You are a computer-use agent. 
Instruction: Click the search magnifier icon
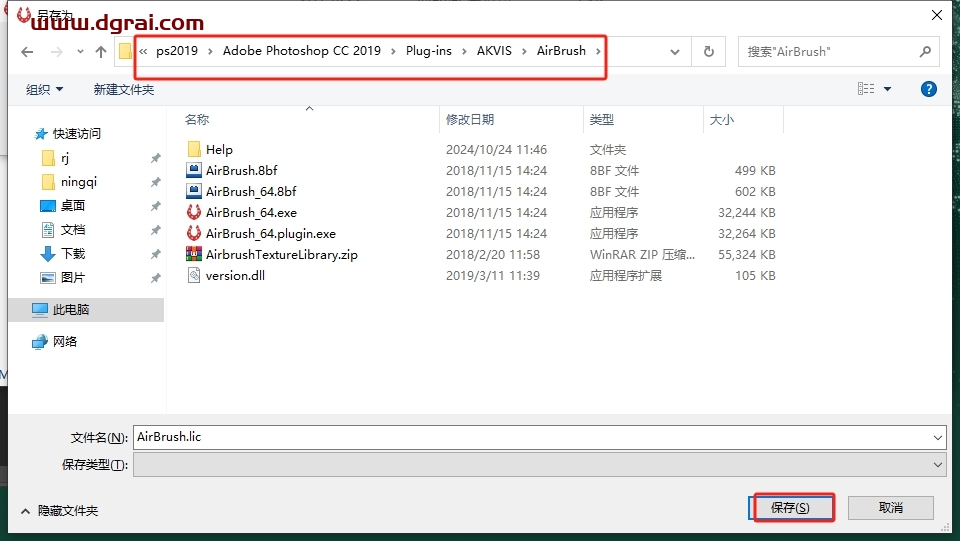coord(925,51)
